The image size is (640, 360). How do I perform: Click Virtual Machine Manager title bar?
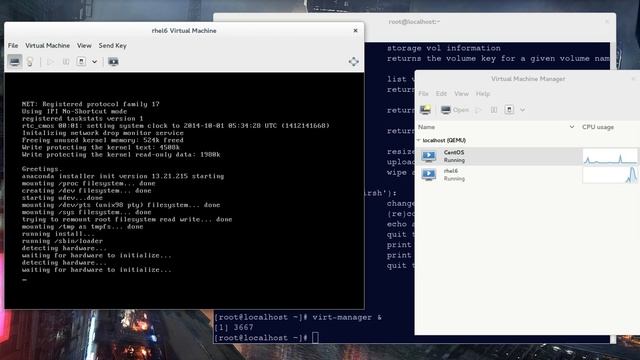pos(527,79)
